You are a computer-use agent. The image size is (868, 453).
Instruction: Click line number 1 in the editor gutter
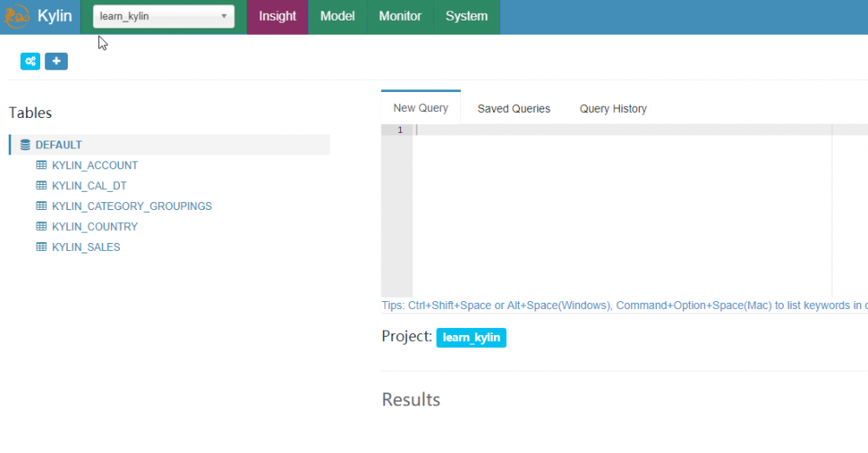point(399,129)
